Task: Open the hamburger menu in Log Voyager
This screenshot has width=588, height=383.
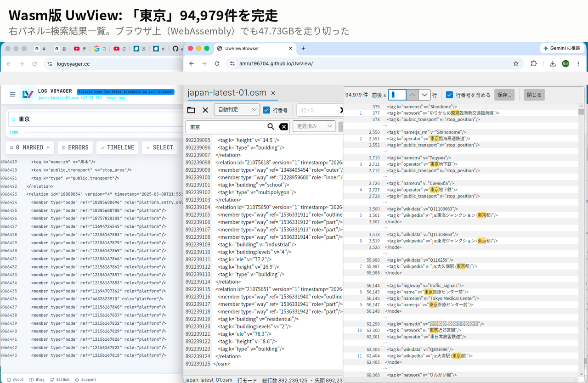Action: pos(12,95)
